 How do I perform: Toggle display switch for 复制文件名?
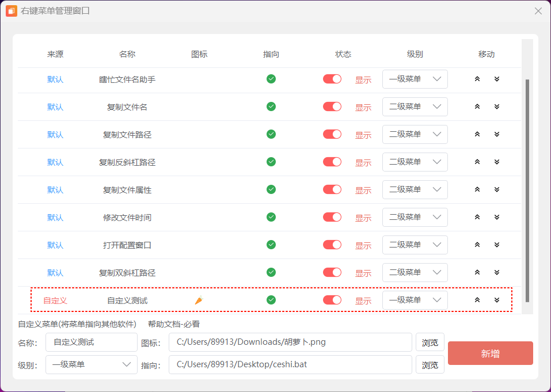332,106
